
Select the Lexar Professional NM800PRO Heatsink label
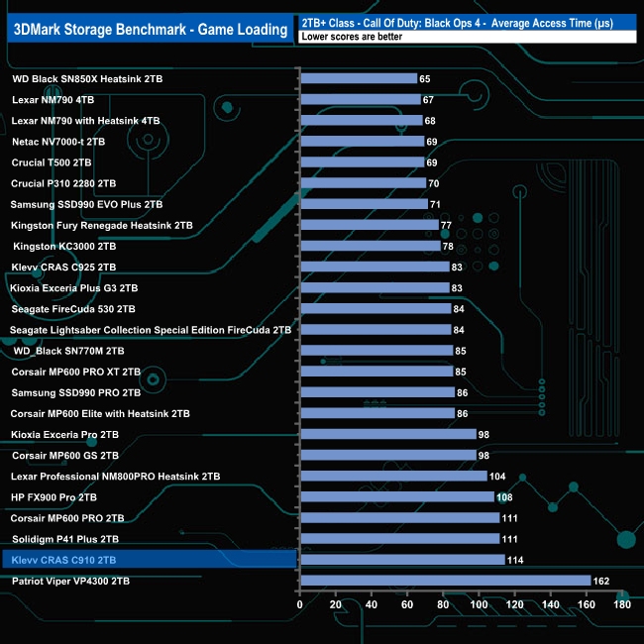(115, 477)
